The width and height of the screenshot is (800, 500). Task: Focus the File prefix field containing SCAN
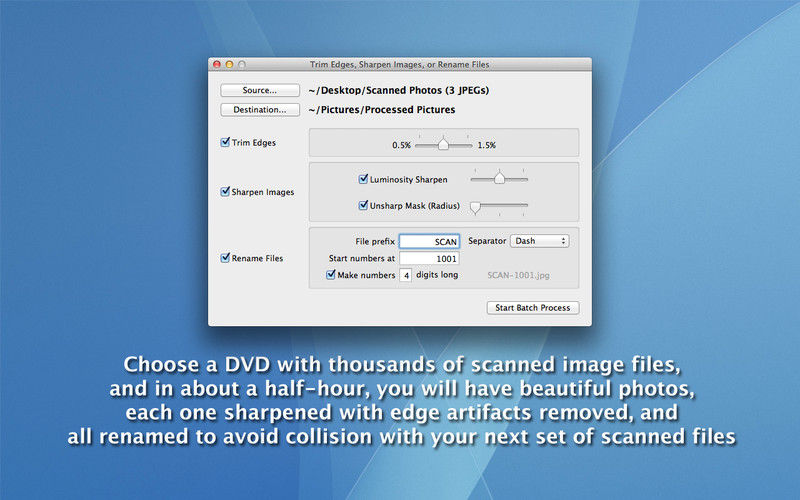pos(429,241)
